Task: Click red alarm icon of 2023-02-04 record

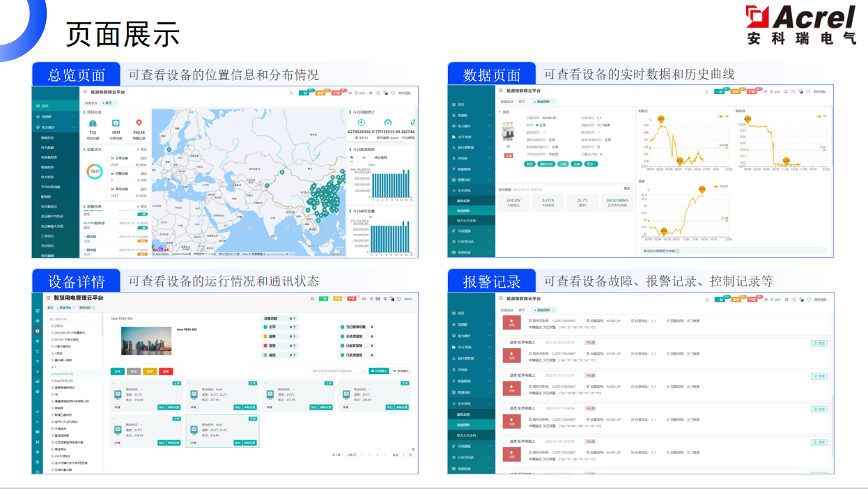Action: click(512, 355)
